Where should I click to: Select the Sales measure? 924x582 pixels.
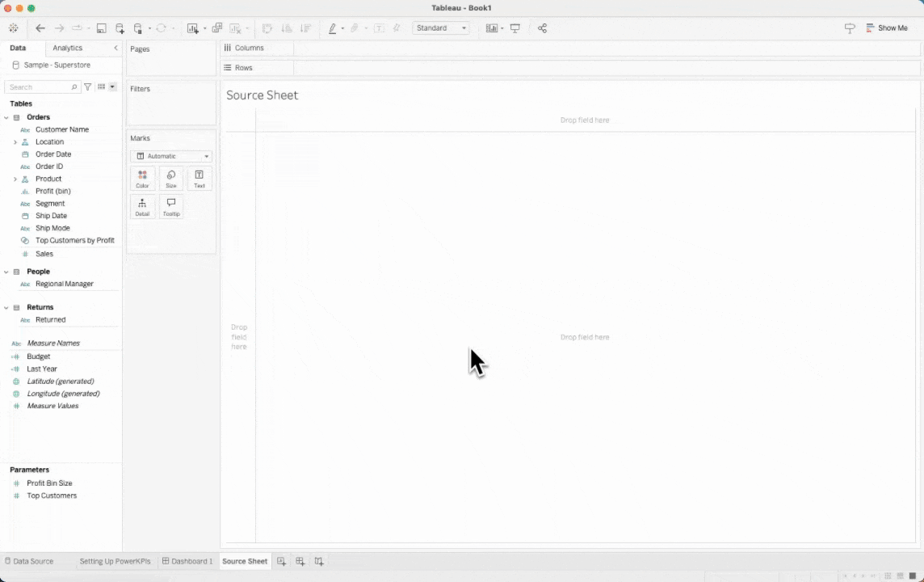44,254
